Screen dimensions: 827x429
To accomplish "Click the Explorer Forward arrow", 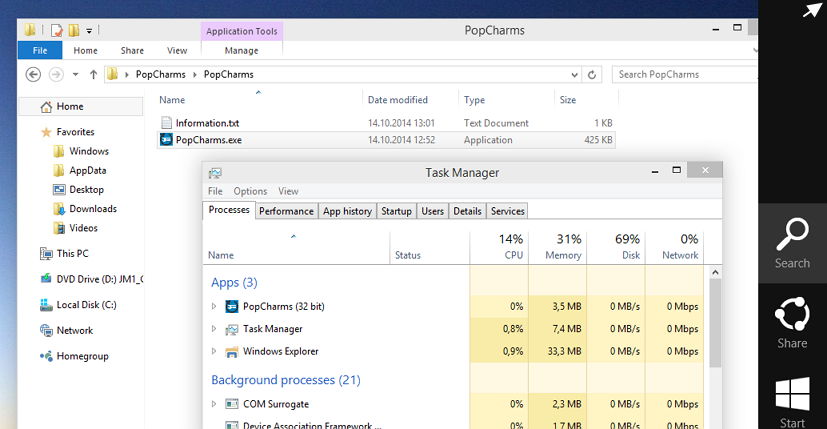I will coord(56,74).
